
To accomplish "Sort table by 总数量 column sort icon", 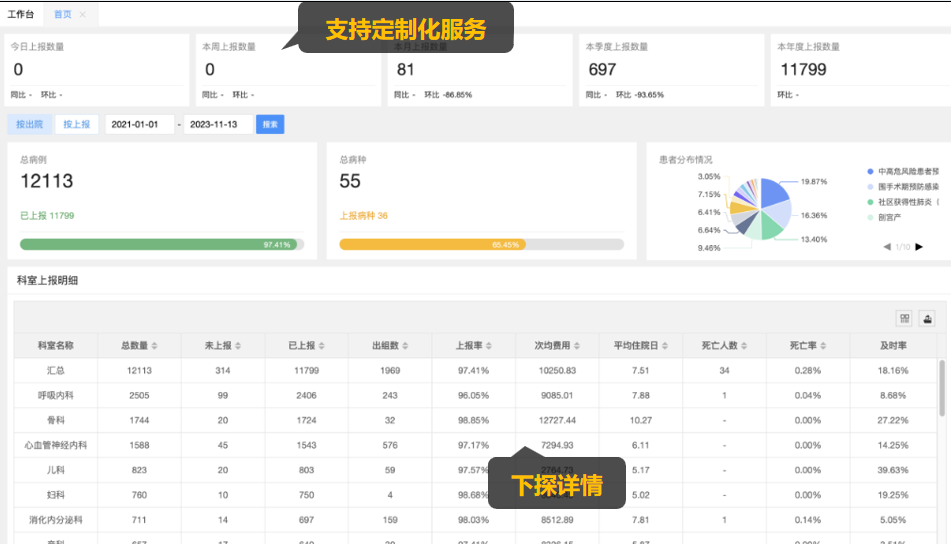I will tap(154, 346).
